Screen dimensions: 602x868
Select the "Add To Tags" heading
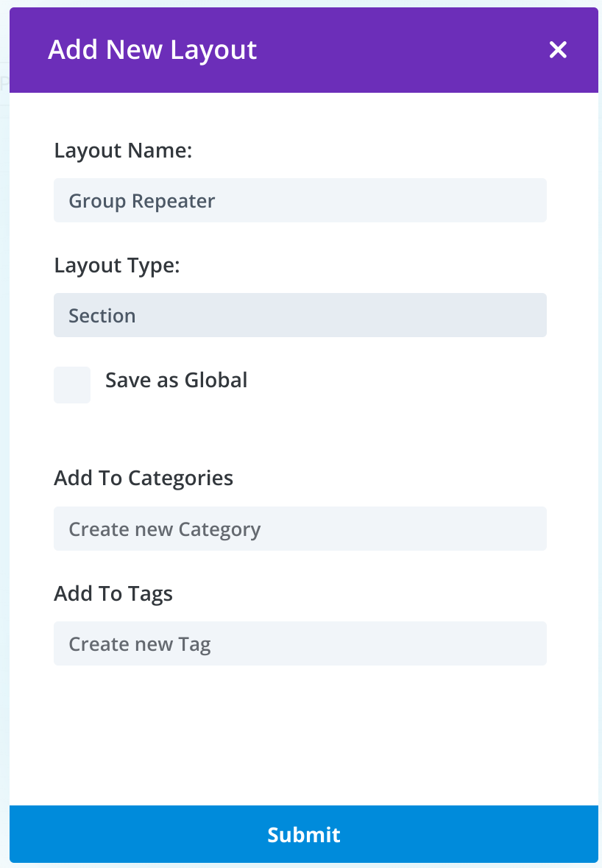(113, 593)
